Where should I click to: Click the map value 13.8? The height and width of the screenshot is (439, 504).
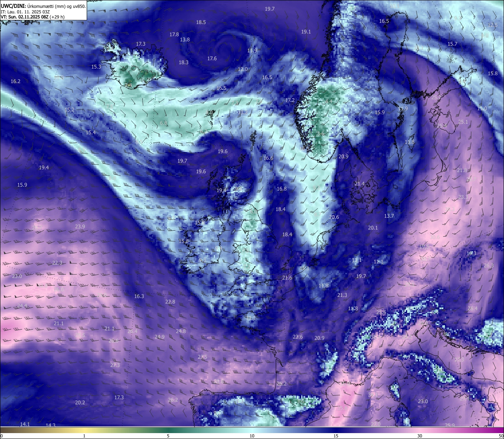pos(185,40)
